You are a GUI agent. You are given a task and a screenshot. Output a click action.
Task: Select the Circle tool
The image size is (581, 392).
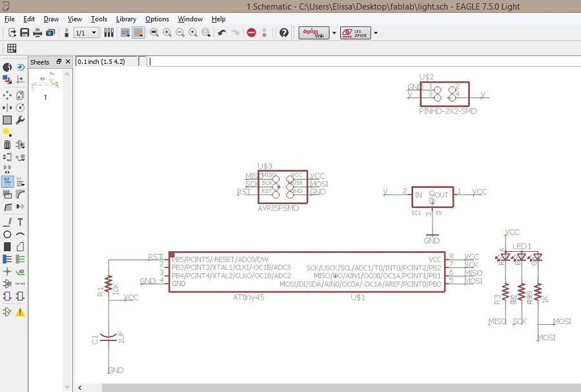[7, 234]
